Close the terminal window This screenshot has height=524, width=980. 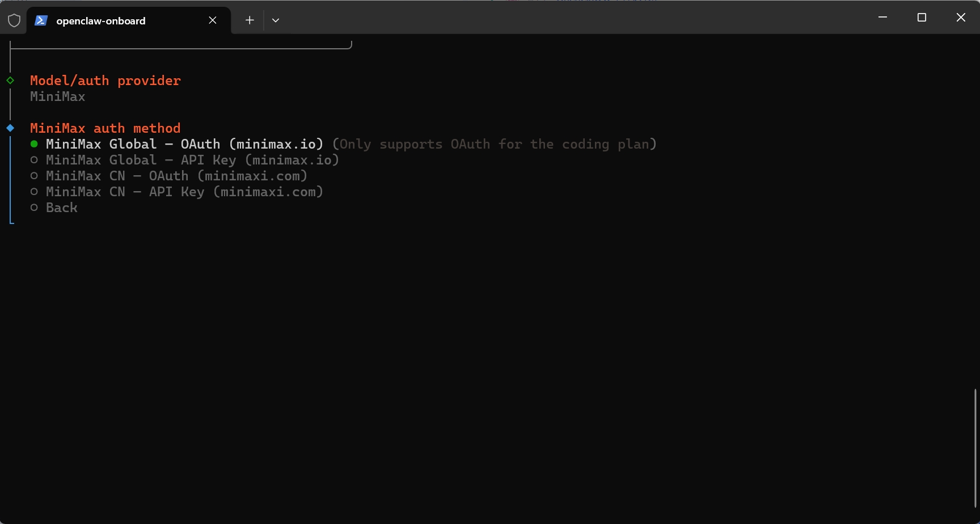[x=961, y=18]
